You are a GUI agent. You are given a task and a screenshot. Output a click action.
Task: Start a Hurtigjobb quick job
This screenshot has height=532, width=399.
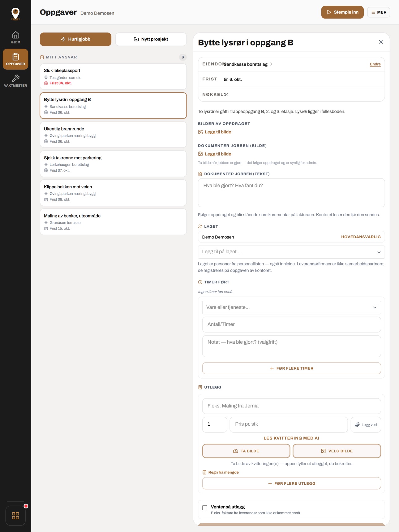pos(75,39)
